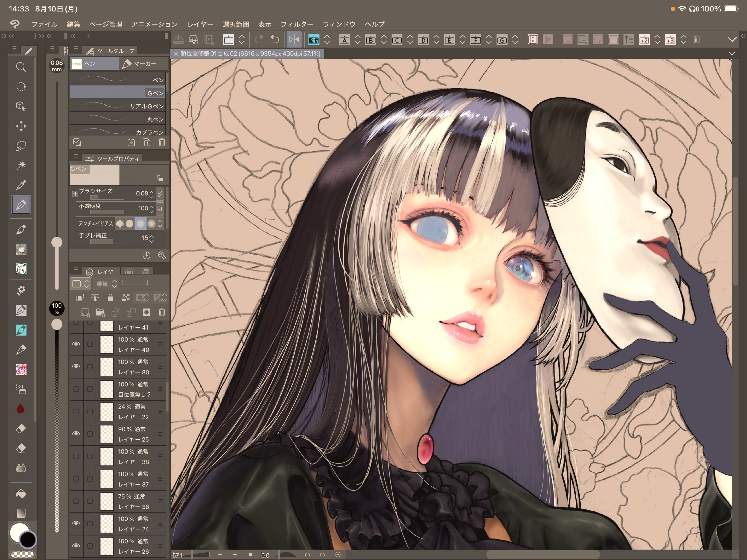Open the blend mode 乗算 dropdown
Image resolution: width=747 pixels, height=560 pixels.
pos(107,284)
